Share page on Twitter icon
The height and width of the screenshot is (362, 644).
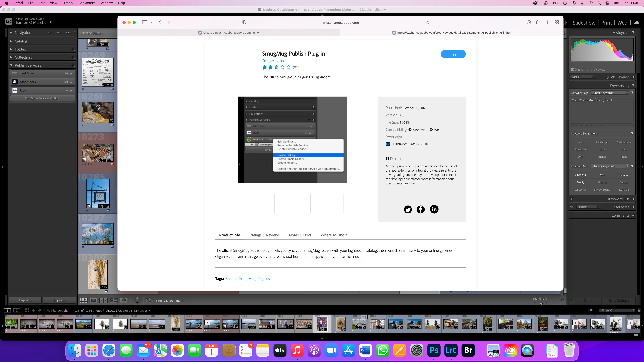pyautogui.click(x=408, y=209)
